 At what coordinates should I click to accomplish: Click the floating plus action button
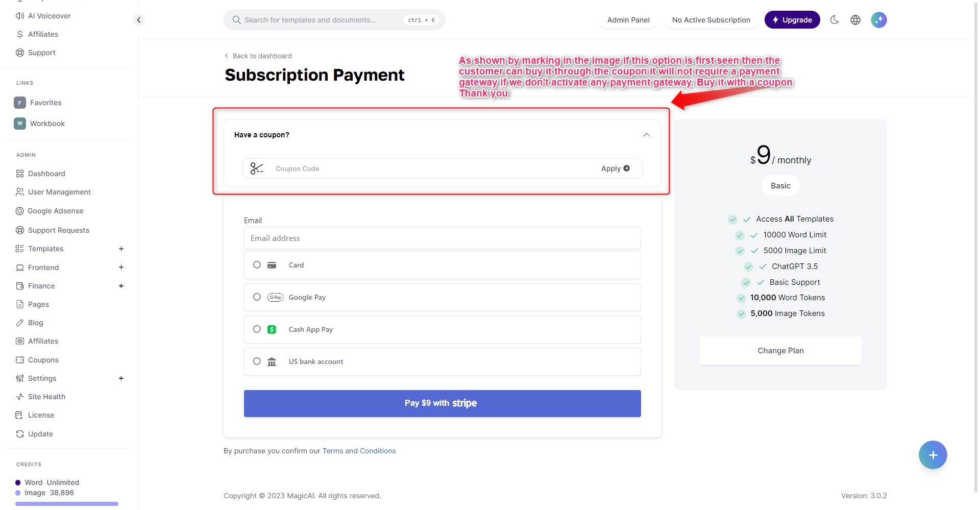pos(933,455)
